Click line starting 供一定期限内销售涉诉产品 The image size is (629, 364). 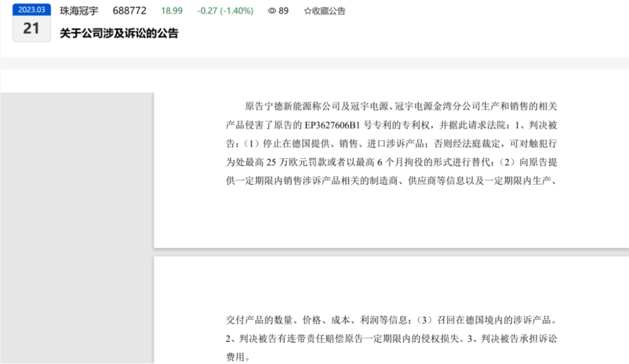(x=391, y=181)
